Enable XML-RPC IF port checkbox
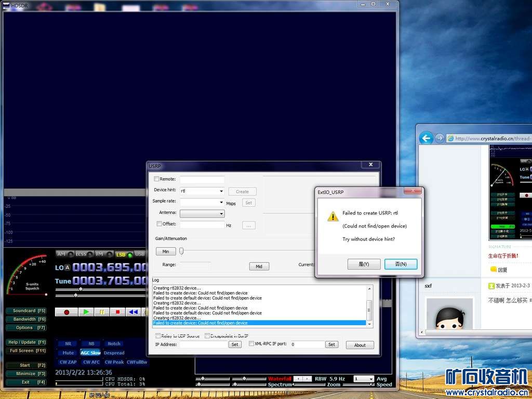532x399 pixels. pos(251,343)
